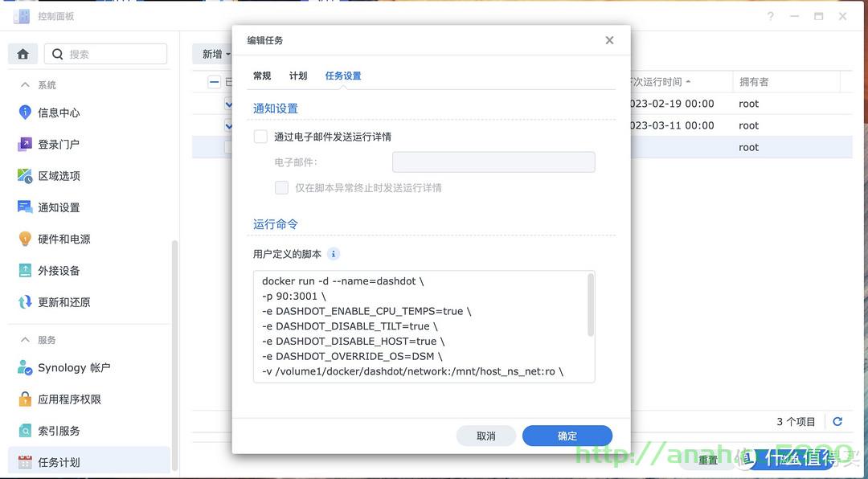The image size is (868, 479).
Task: Close the 编辑任务 dialog
Action: 609,40
